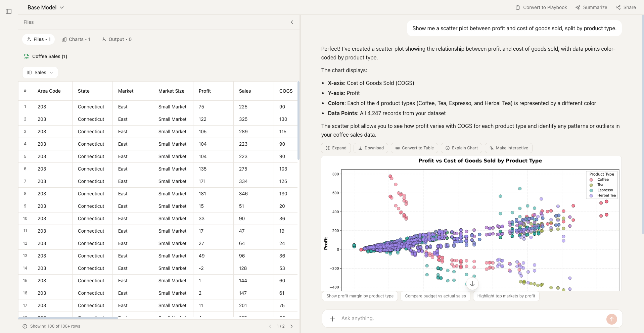Expand the scatter plot chart

336,148
